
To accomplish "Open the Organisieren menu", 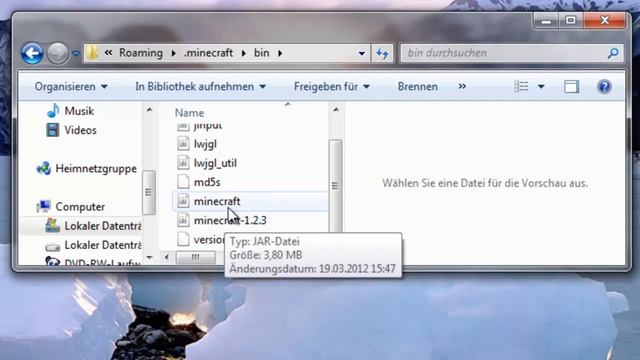I will (x=71, y=87).
